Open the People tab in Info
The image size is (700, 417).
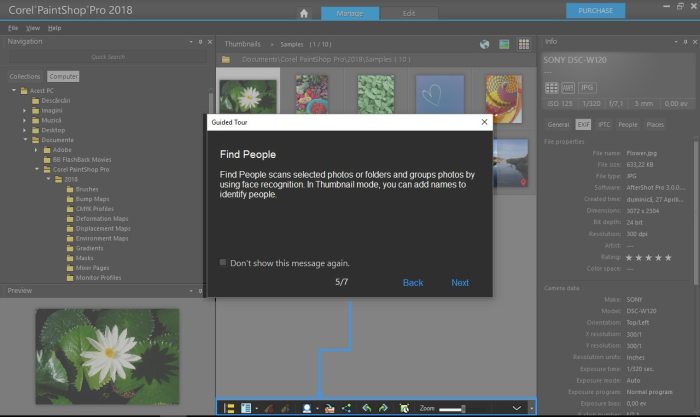click(x=628, y=125)
